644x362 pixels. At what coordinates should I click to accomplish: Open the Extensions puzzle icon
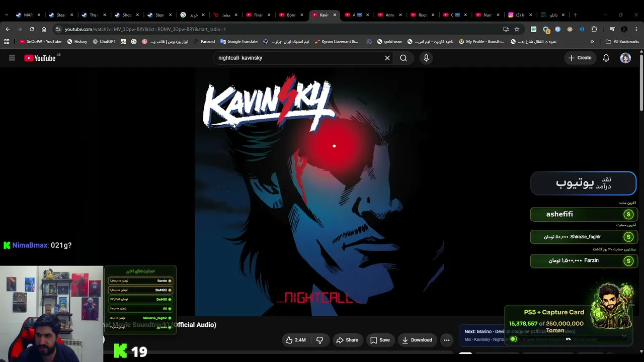(x=594, y=29)
